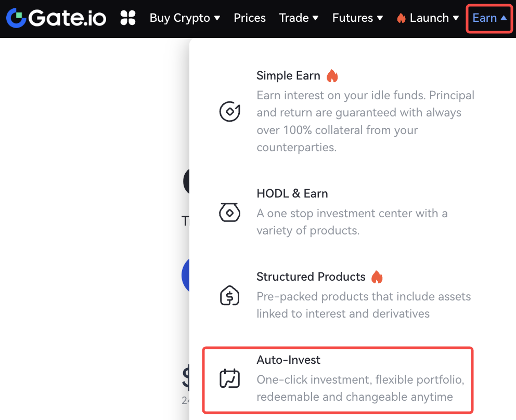Go to the Prices page

pyautogui.click(x=250, y=18)
